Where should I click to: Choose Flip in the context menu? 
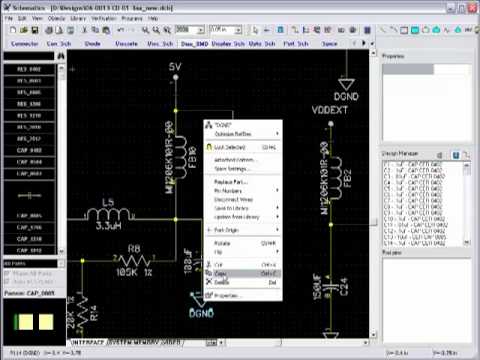click(243, 252)
